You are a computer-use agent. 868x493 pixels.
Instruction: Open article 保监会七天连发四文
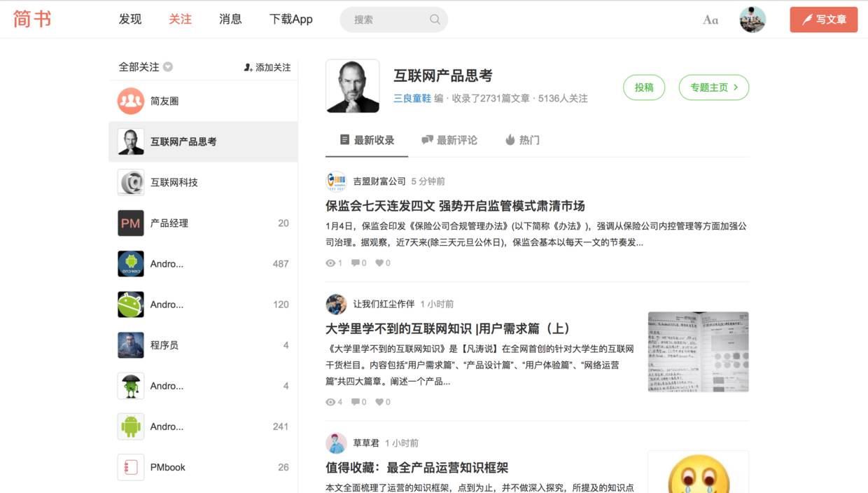click(455, 206)
